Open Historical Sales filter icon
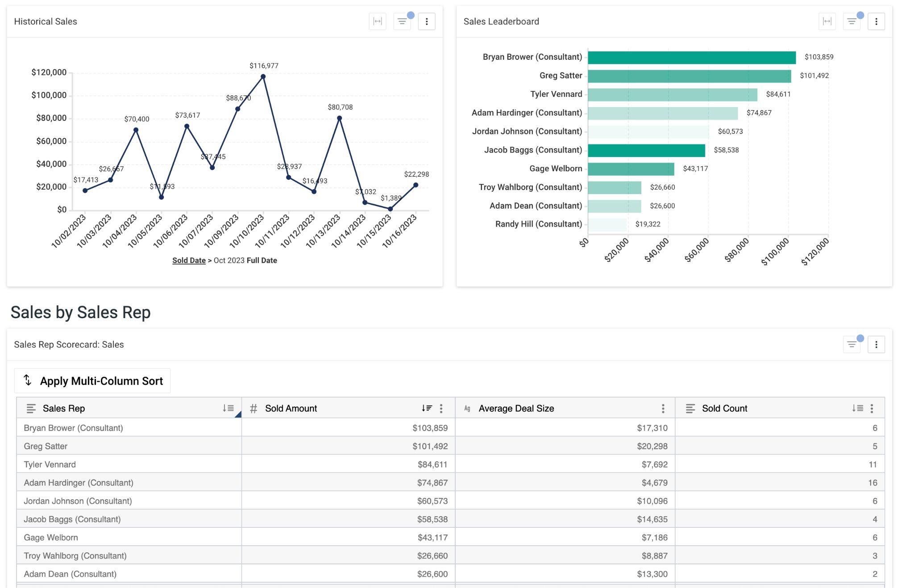Viewport: 914px width, 588px height. pos(402,21)
